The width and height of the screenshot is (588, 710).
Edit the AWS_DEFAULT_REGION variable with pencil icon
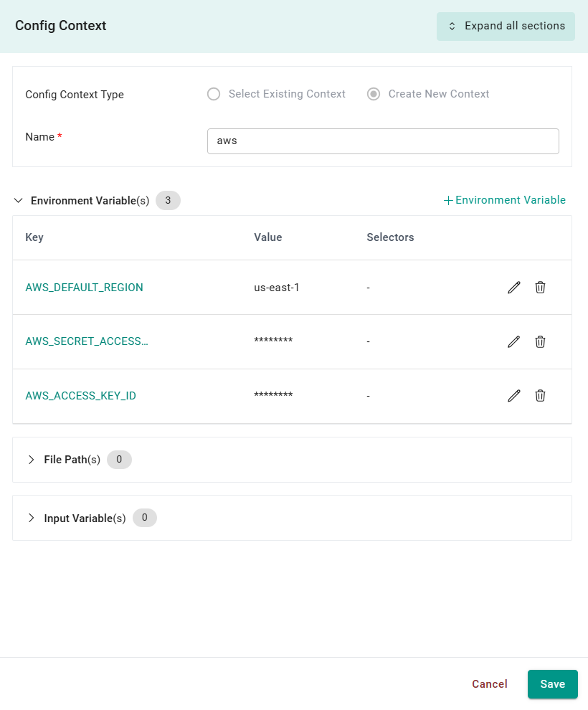(513, 288)
